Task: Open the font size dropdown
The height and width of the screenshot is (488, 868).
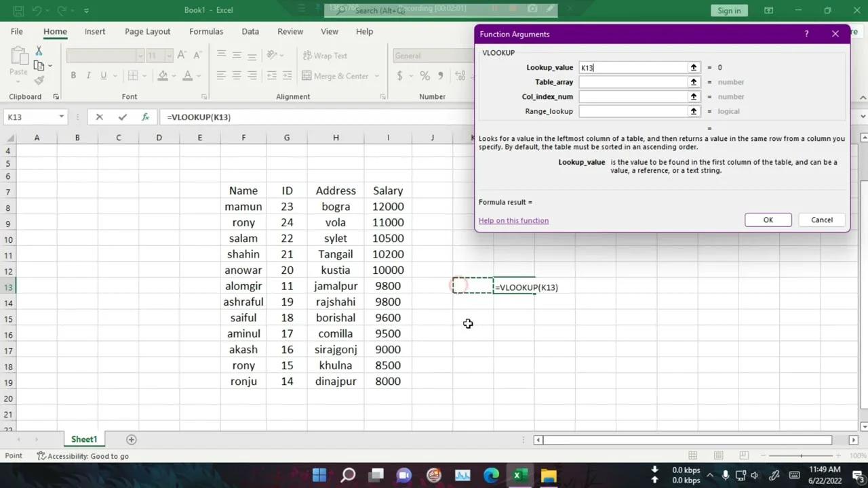Action: tap(169, 56)
